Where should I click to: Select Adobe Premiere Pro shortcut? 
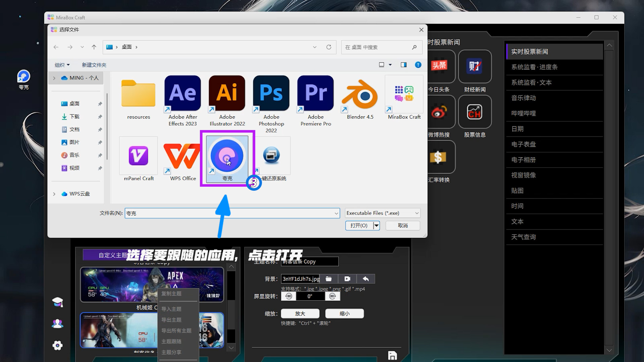(316, 101)
